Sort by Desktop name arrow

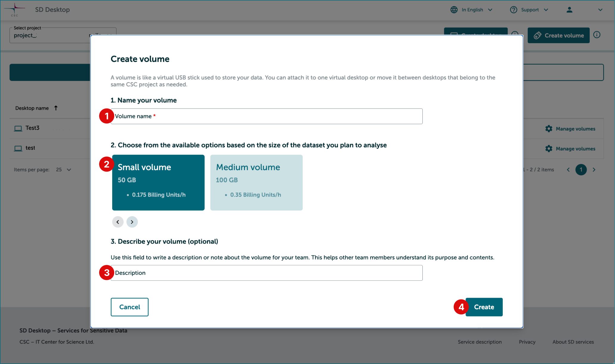click(56, 108)
